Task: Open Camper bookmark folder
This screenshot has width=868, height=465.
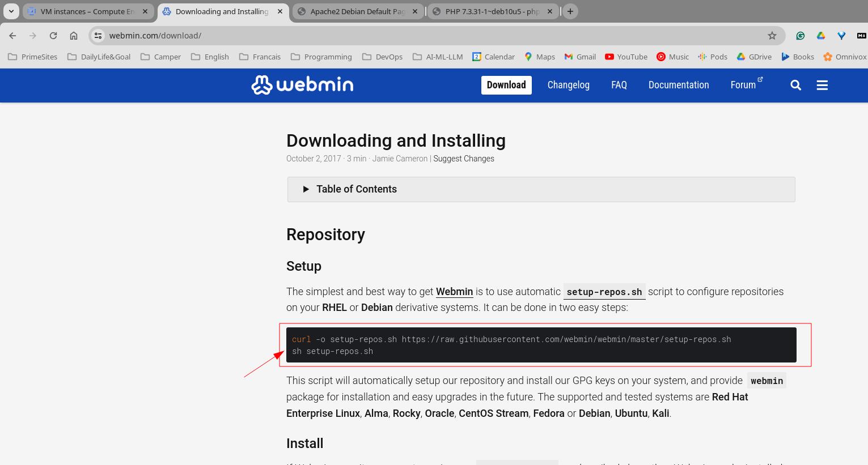Action: tap(160, 57)
